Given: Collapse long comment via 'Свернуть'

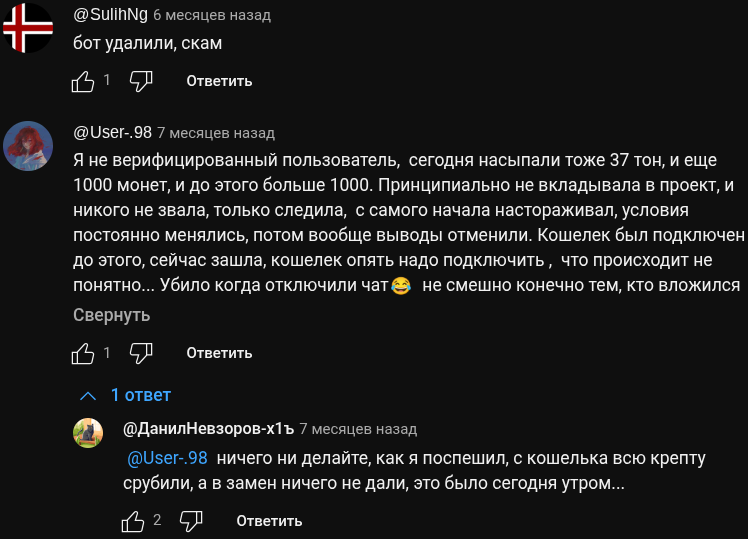Looking at the screenshot, I should pos(111,315).
